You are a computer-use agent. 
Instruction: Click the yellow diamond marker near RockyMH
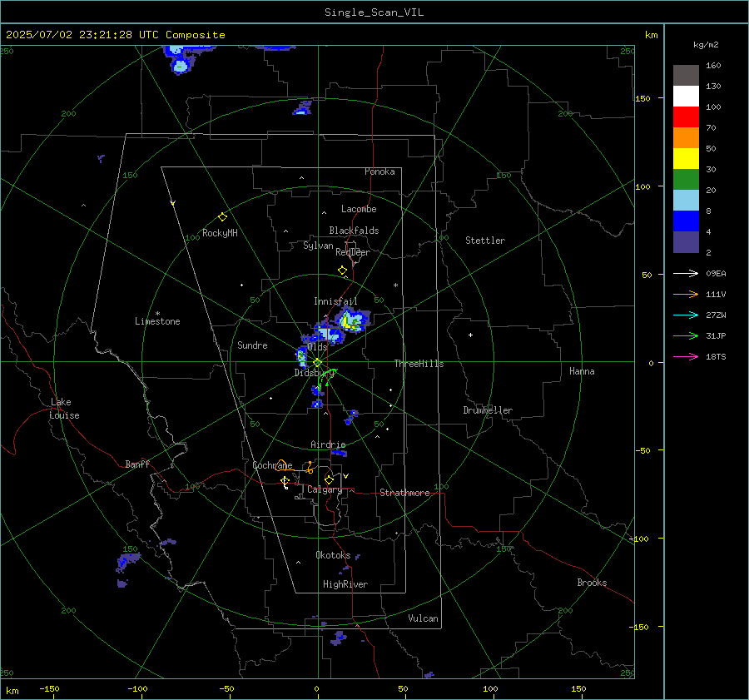(x=222, y=217)
